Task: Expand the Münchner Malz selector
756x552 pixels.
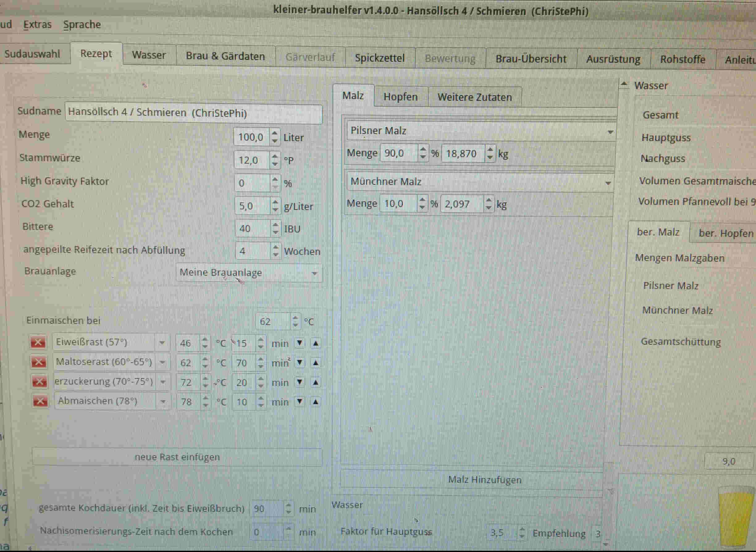Action: (x=608, y=183)
